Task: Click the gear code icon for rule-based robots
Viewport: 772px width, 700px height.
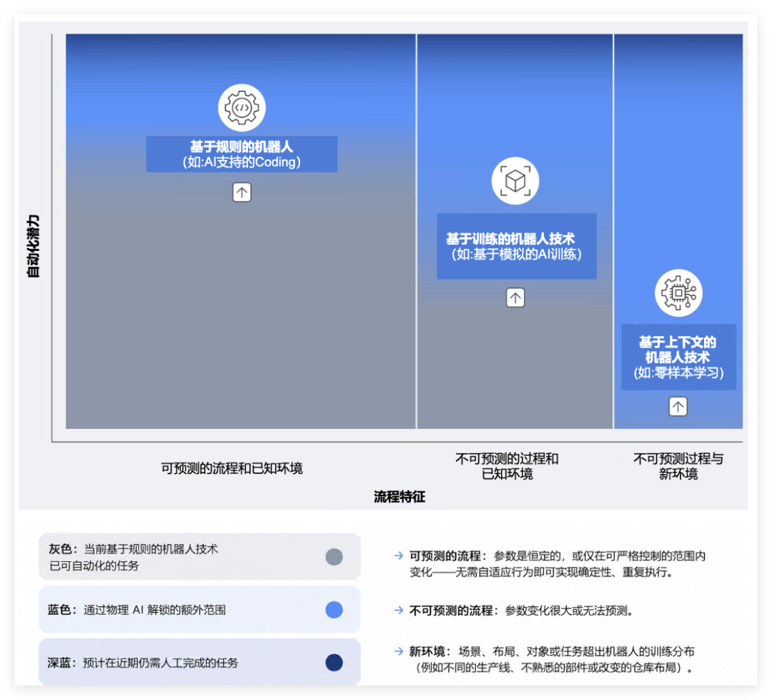Action: point(242,107)
